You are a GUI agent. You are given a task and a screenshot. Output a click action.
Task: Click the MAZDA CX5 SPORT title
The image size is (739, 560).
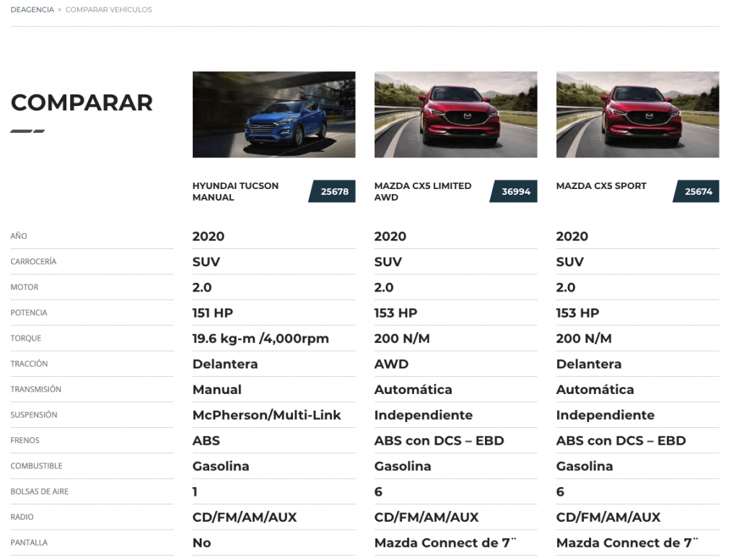tap(601, 185)
